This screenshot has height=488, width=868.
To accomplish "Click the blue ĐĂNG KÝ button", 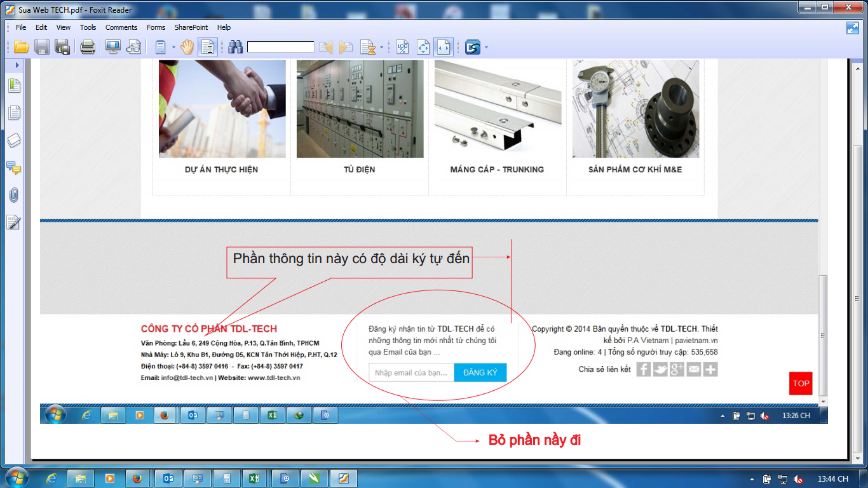I will click(480, 372).
